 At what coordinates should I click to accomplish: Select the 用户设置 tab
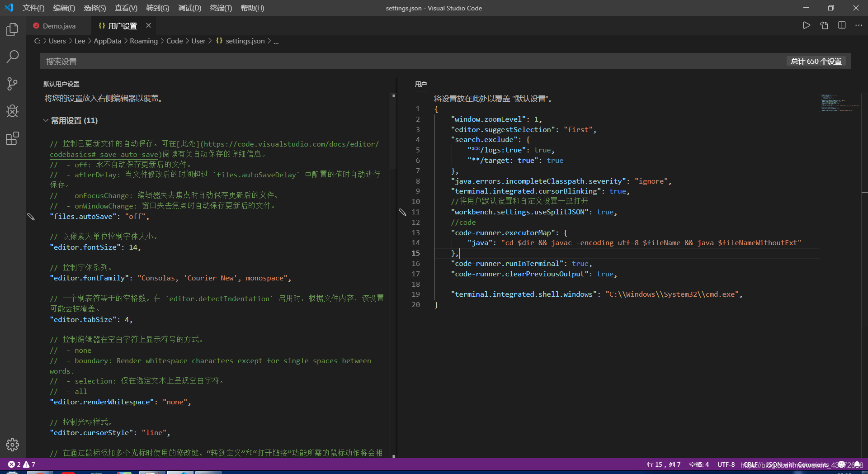click(x=123, y=26)
